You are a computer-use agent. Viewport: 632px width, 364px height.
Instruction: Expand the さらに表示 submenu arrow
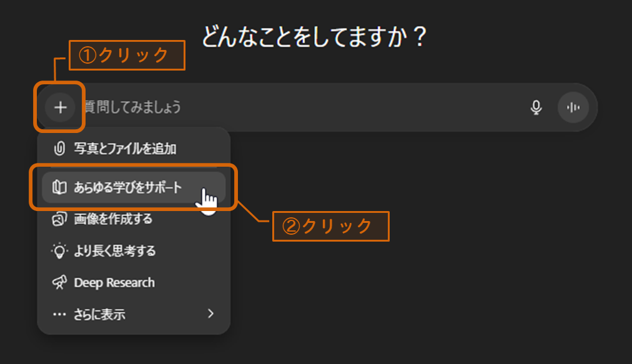[210, 313]
